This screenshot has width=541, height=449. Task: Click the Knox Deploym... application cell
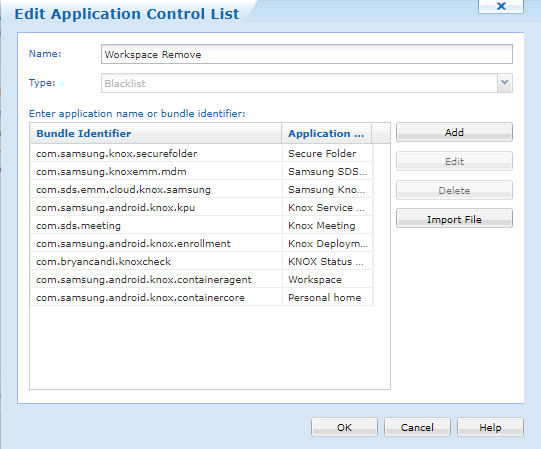click(x=327, y=243)
